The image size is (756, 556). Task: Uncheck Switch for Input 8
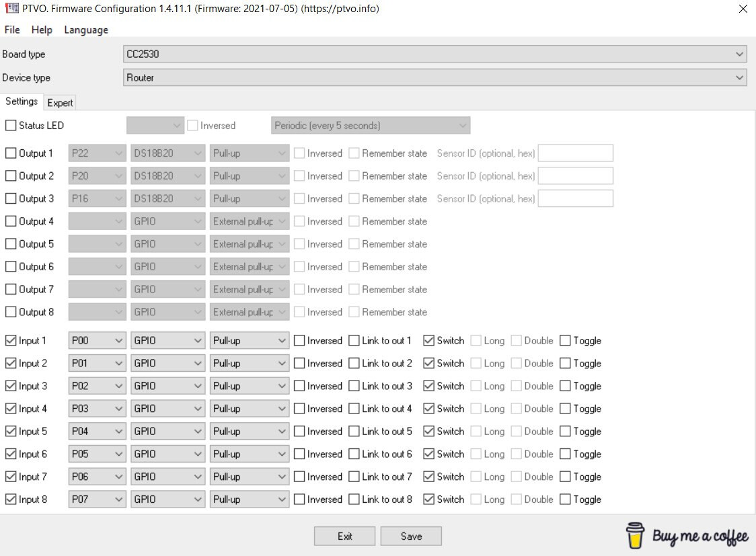pos(428,499)
